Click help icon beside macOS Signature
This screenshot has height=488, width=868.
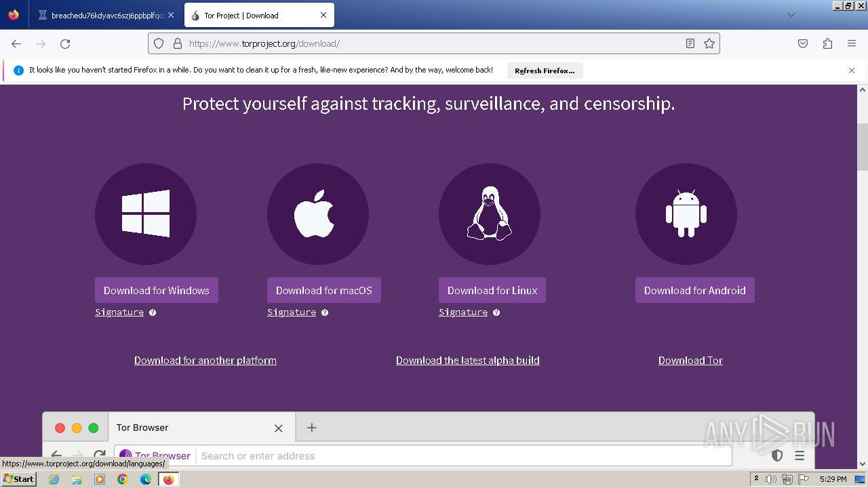click(325, 312)
